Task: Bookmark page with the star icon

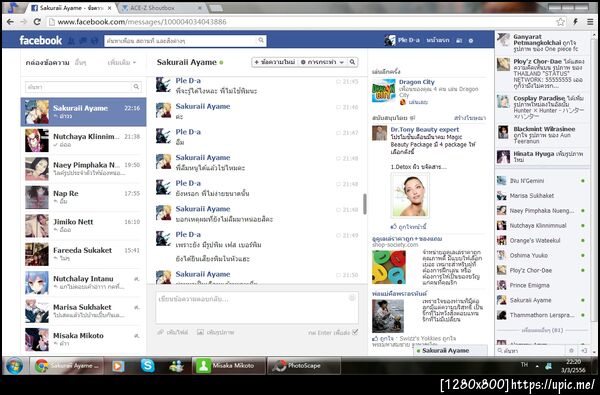Action: click(560, 22)
